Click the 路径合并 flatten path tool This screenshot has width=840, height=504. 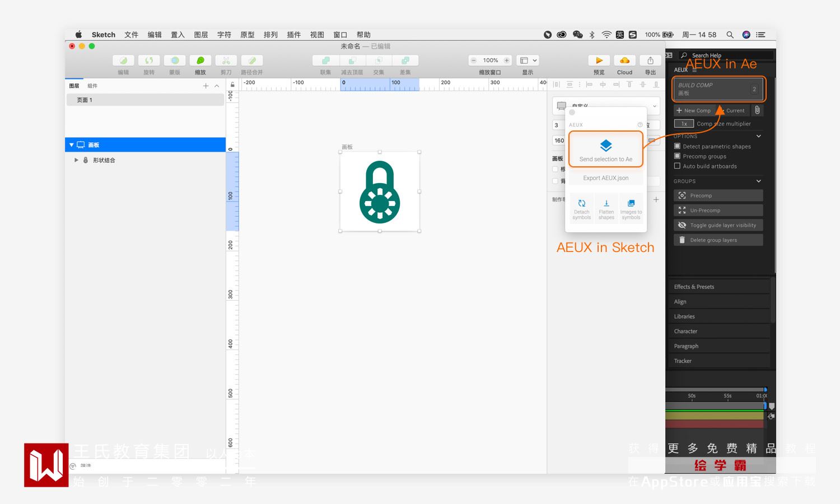[252, 60]
